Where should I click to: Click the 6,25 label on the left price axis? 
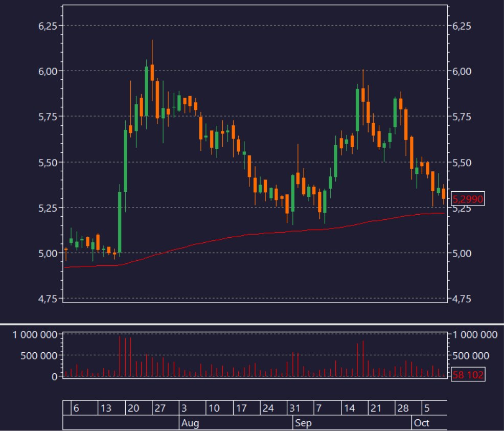point(48,26)
